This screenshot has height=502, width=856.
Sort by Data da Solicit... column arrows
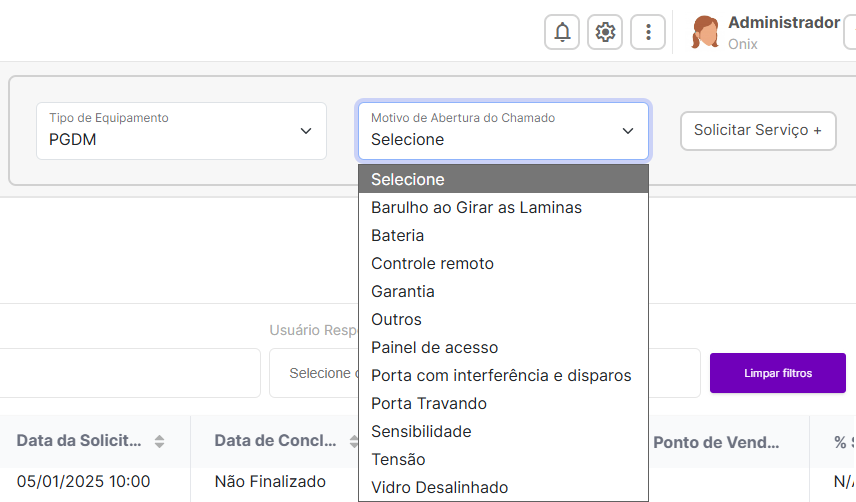click(x=159, y=441)
